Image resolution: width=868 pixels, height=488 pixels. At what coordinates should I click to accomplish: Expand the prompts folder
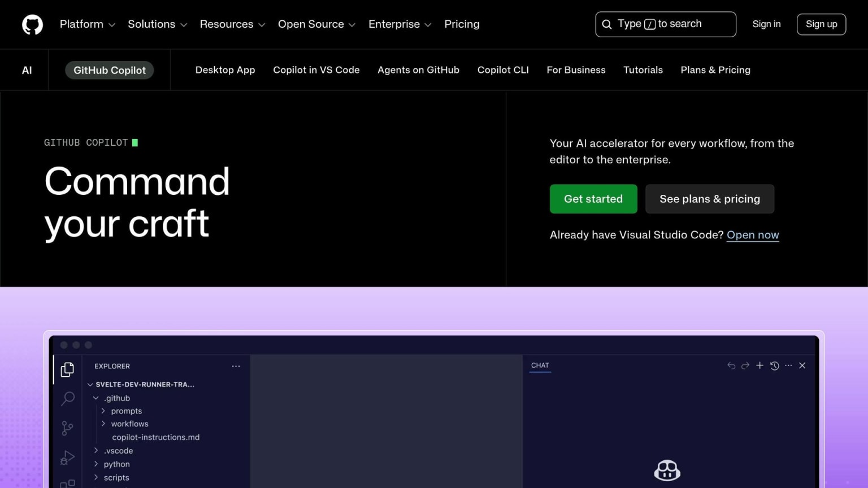pos(121,411)
